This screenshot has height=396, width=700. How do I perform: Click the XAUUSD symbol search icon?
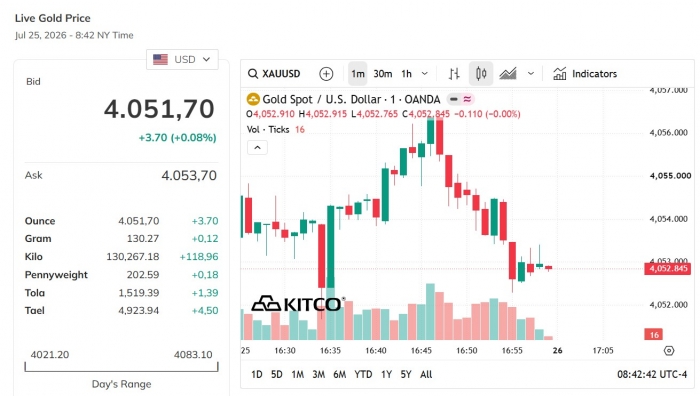coord(253,74)
